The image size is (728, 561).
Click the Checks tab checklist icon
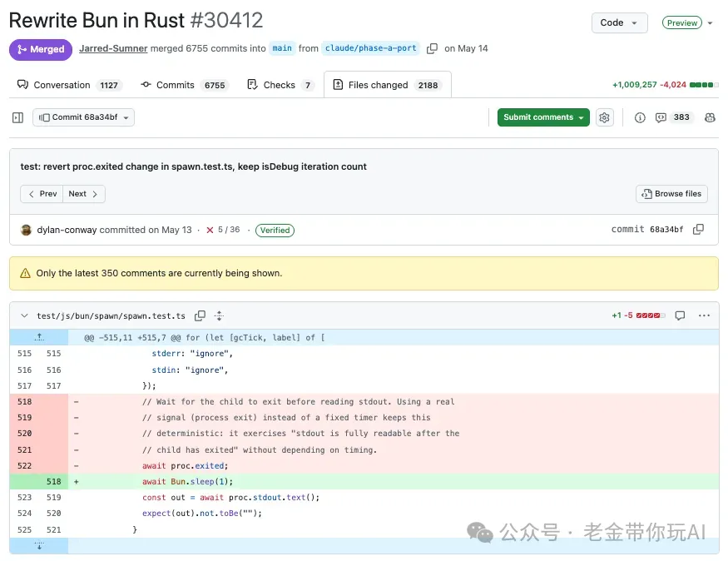252,85
